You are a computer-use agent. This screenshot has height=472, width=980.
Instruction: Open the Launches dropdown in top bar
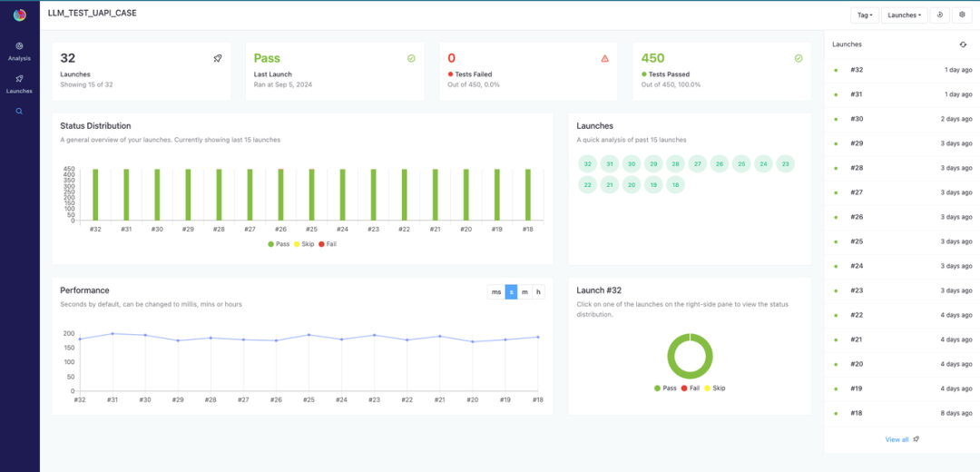[905, 15]
